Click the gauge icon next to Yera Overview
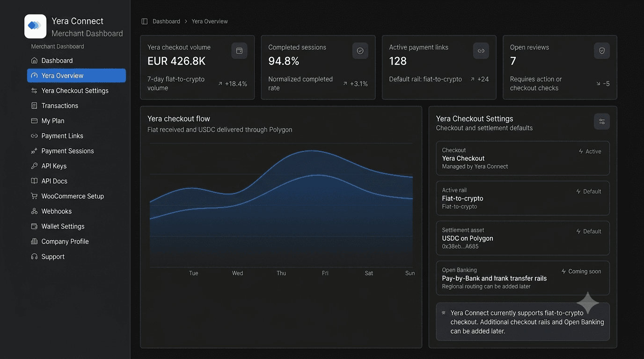 click(34, 75)
